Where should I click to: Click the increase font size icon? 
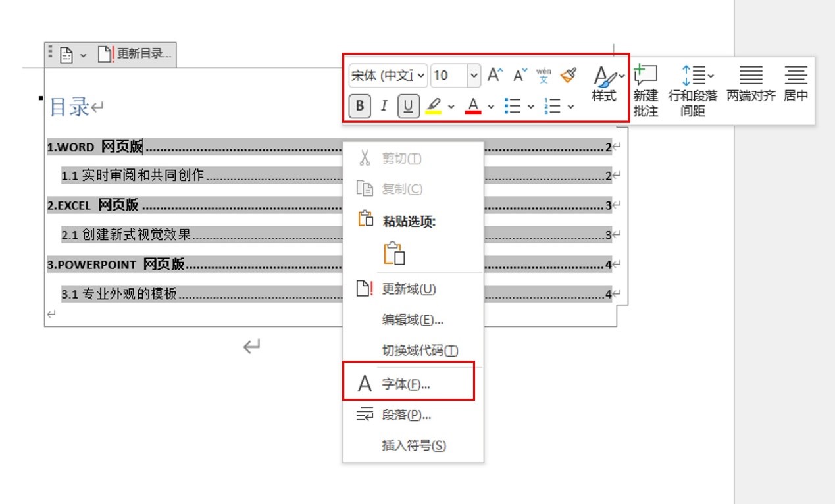pos(495,74)
